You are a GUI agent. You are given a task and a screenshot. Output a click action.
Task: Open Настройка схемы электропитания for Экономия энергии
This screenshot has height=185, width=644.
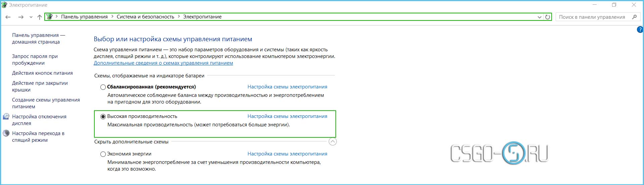[287, 154]
